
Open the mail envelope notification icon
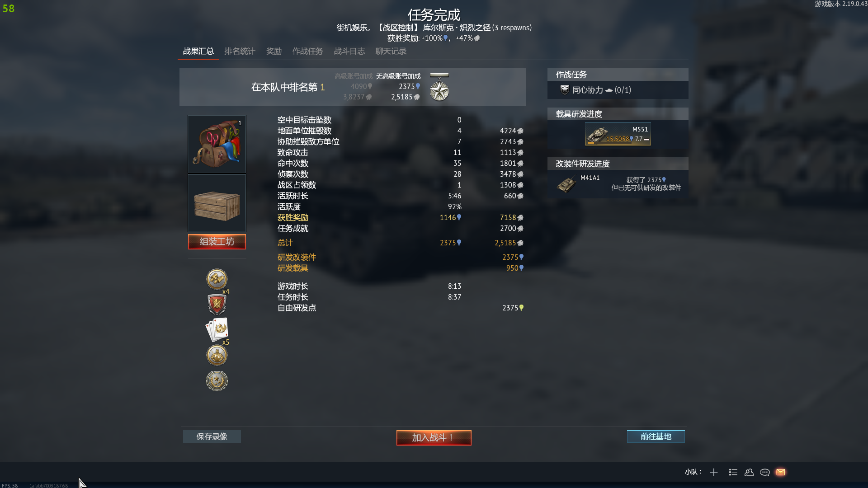click(x=781, y=472)
